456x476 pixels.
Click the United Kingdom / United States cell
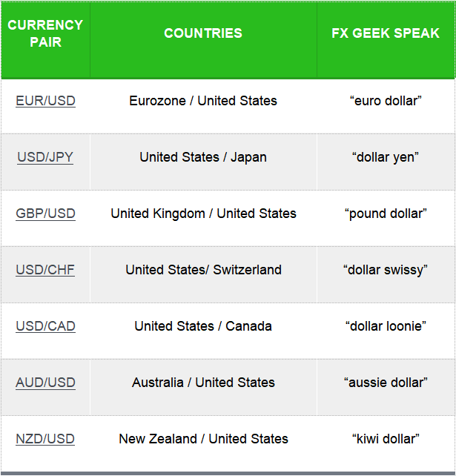[203, 214]
